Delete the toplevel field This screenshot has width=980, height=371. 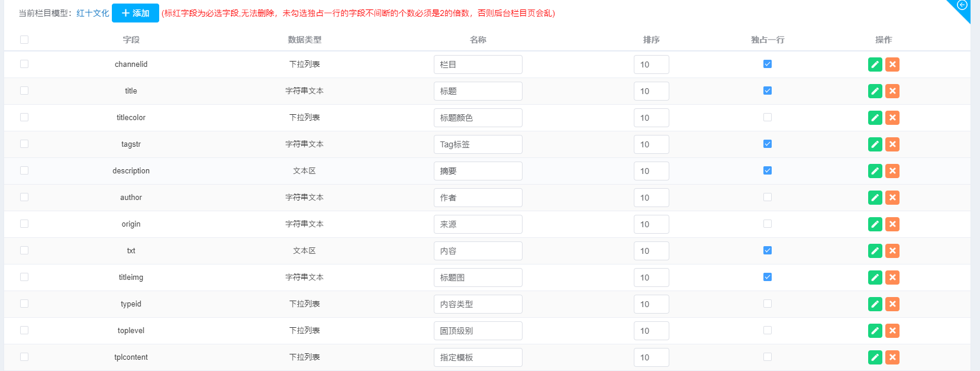point(892,331)
